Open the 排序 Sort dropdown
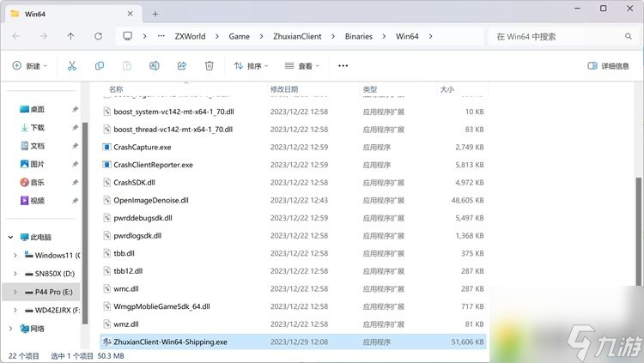This screenshot has width=644, height=363. (251, 66)
